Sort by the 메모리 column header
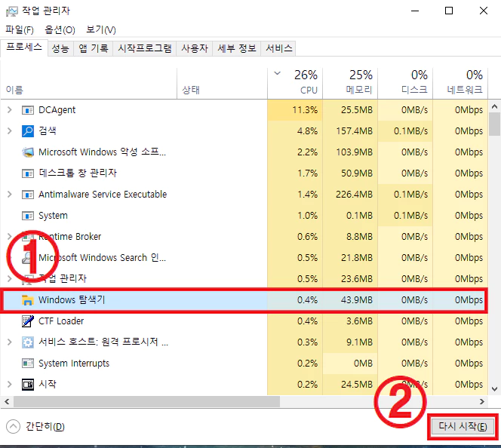The width and height of the screenshot is (501, 448). [x=350, y=83]
